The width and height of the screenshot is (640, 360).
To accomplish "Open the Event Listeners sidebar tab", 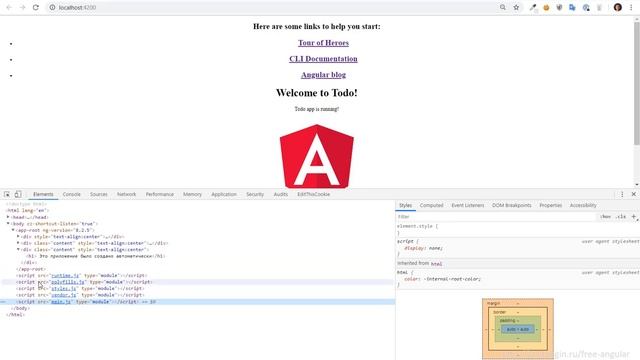I will (468, 205).
